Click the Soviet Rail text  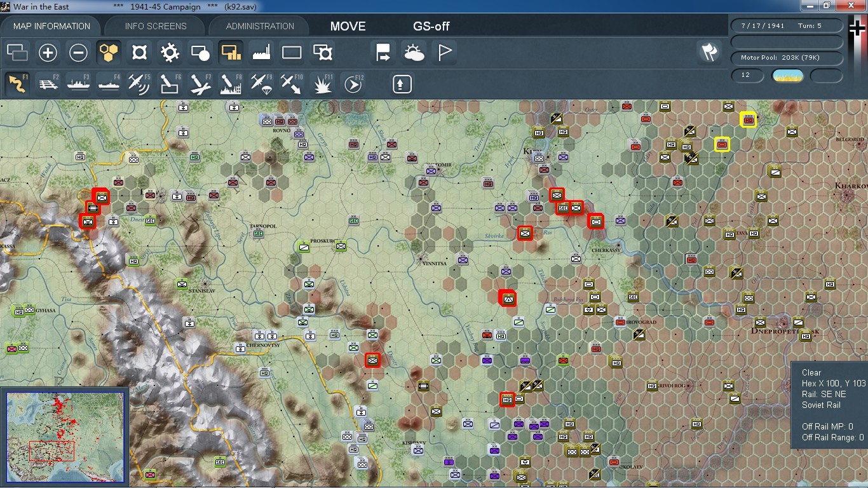click(x=821, y=405)
